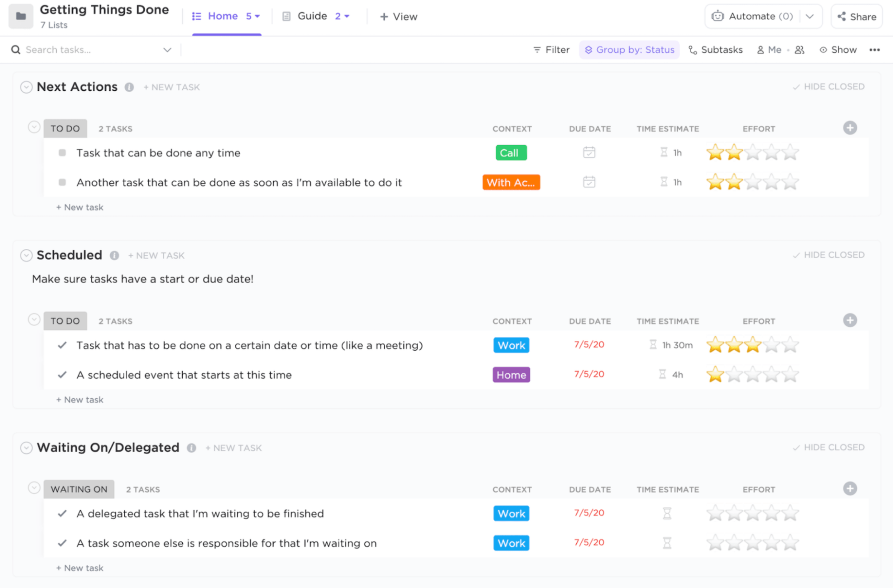The image size is (893, 588).
Task: Expand the Waiting On/Delegated section arrow
Action: (x=26, y=448)
